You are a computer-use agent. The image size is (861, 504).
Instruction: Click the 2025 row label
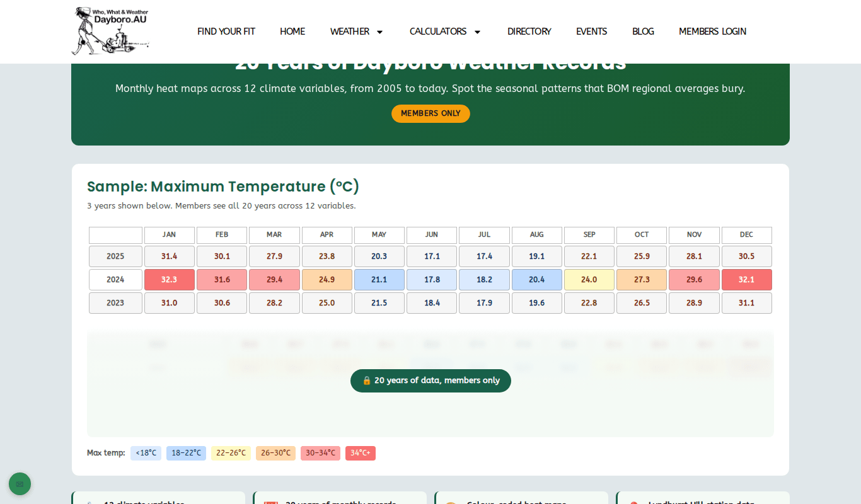point(115,256)
